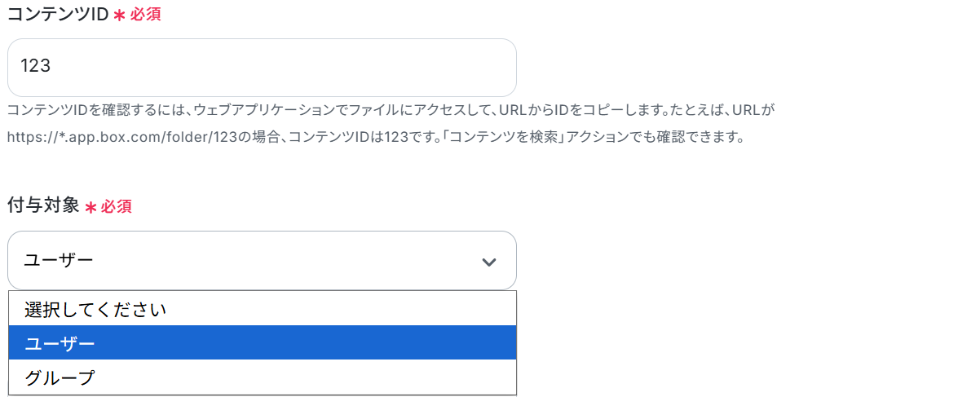The height and width of the screenshot is (397, 980).
Task: Click the red asterisk beside コンテンツID
Action: (x=119, y=15)
